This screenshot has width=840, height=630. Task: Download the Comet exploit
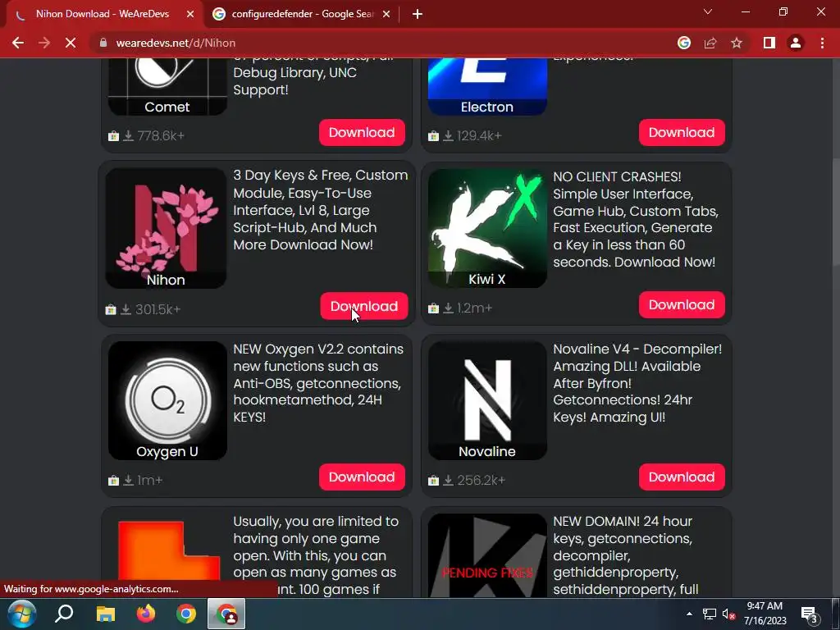362,132
